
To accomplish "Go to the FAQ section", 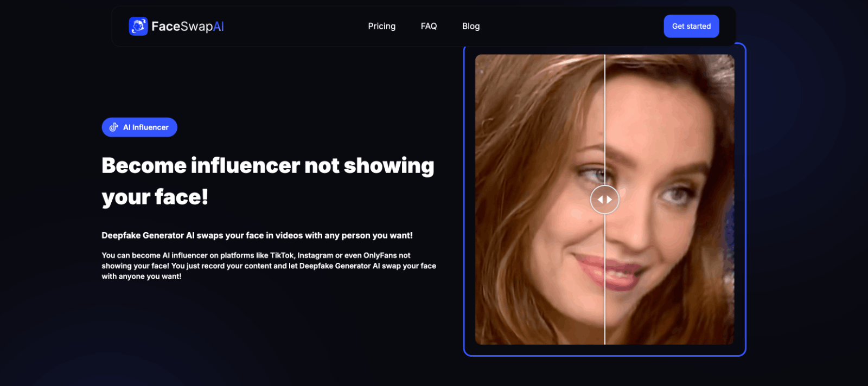I will [x=429, y=26].
